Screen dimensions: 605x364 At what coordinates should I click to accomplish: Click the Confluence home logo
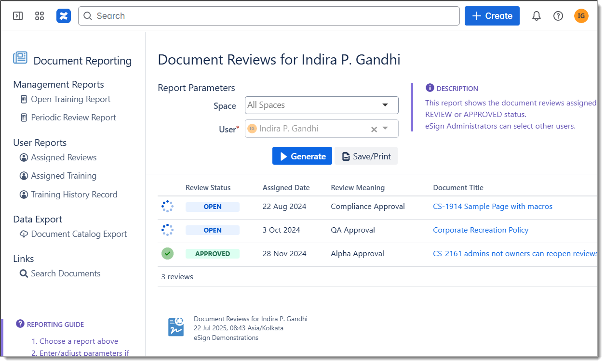pyautogui.click(x=63, y=16)
